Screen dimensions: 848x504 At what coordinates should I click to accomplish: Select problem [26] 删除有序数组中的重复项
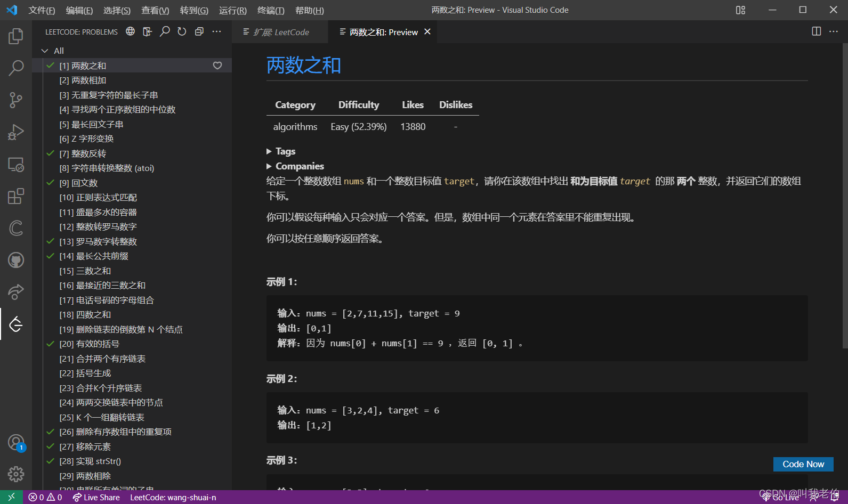(x=132, y=432)
